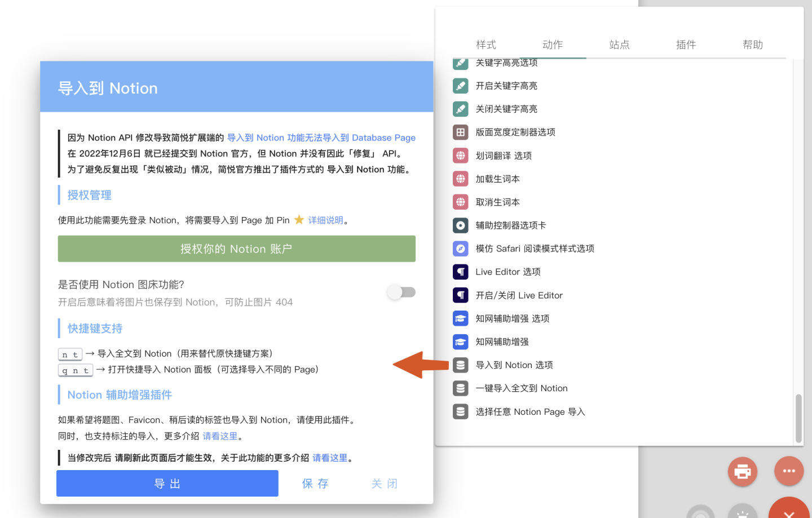The width and height of the screenshot is (812, 518).
Task: Select the 版面宽度定制器选项 entry
Action: click(515, 132)
